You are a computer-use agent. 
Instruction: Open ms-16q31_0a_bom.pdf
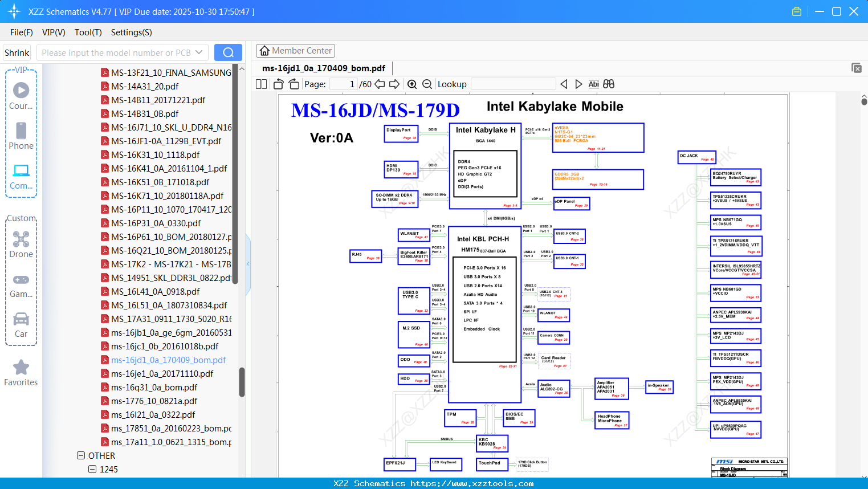coord(154,388)
